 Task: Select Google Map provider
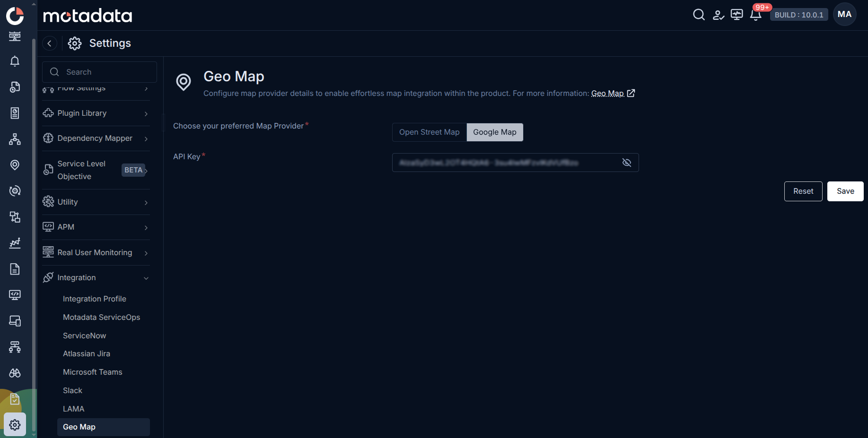tap(495, 132)
